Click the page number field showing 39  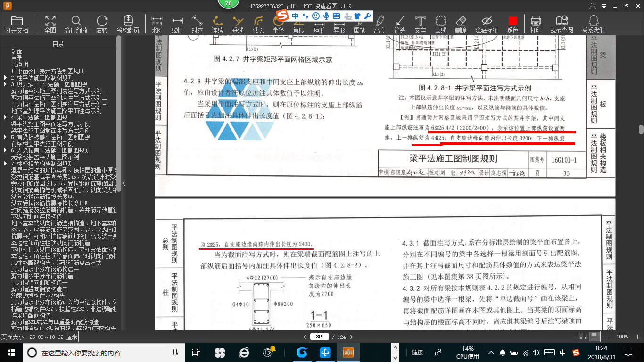point(319,337)
